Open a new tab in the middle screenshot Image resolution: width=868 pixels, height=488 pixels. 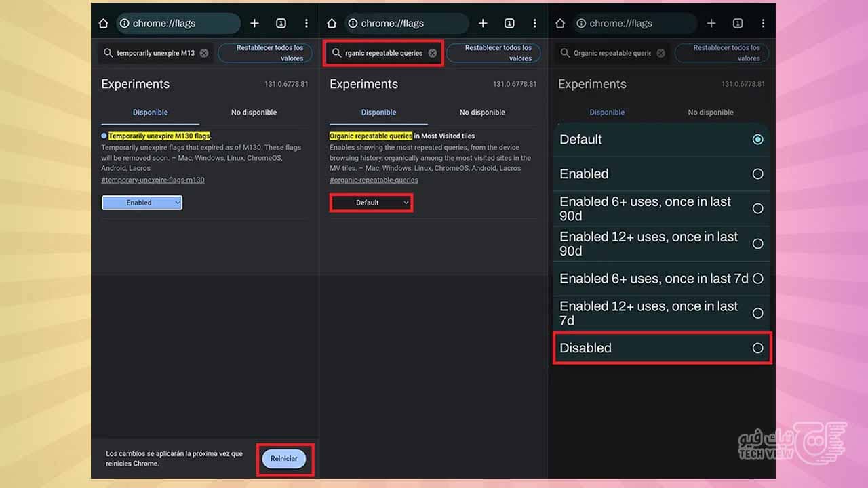coord(483,23)
